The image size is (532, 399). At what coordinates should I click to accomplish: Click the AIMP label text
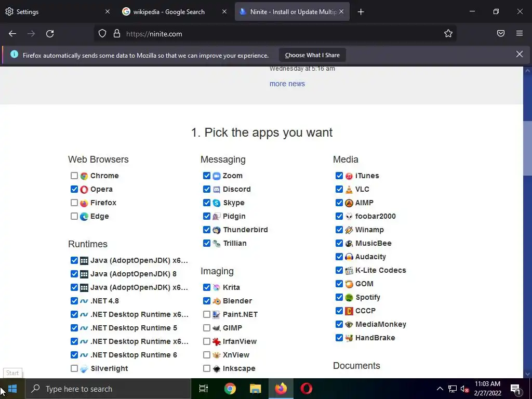point(364,203)
